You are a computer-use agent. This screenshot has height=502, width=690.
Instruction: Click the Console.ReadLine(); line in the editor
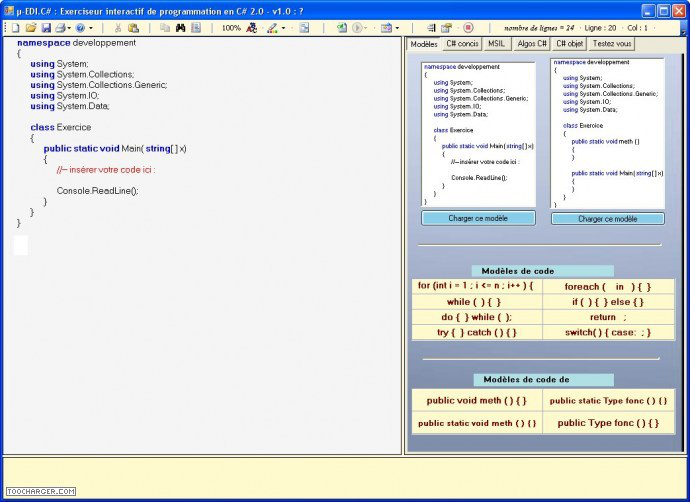(x=97, y=190)
